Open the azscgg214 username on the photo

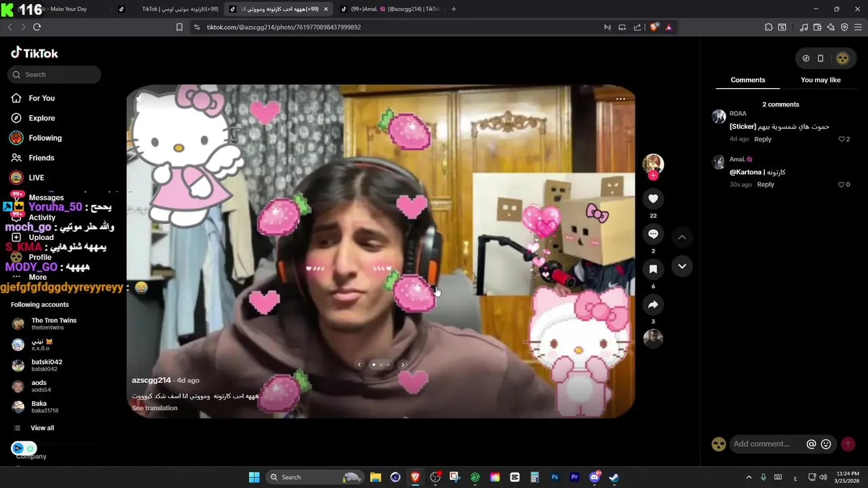[x=151, y=380]
